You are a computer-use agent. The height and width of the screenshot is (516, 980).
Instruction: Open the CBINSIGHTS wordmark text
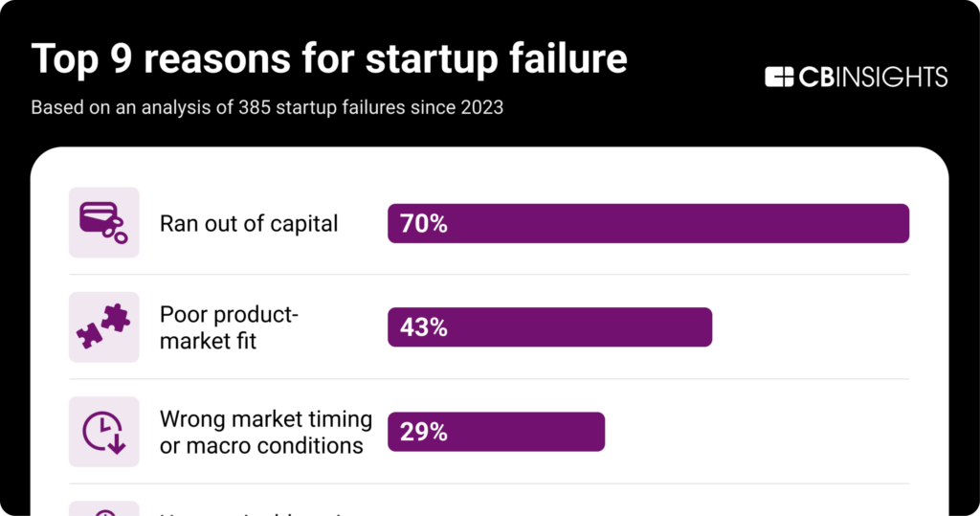(872, 77)
